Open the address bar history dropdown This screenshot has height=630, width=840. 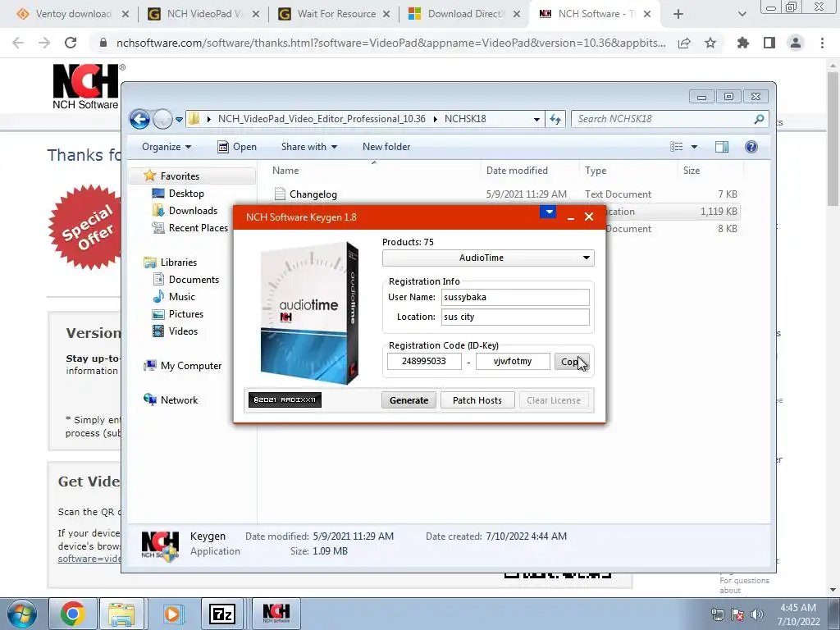[x=536, y=120]
